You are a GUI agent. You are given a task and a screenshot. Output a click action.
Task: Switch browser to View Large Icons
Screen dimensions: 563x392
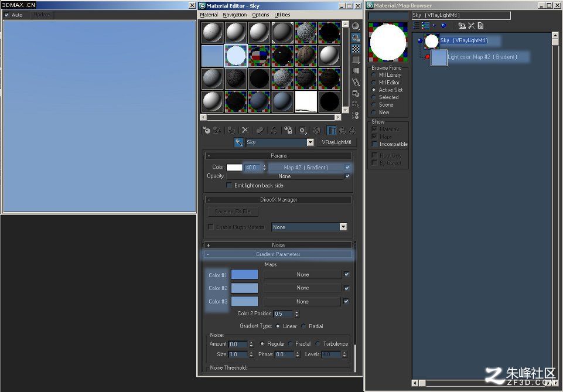444,26
